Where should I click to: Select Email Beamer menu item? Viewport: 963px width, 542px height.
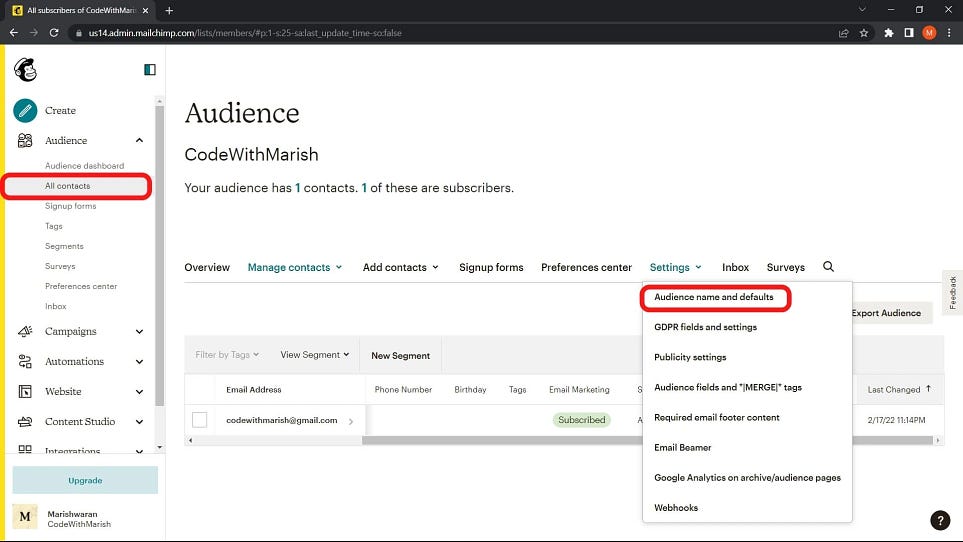(683, 447)
